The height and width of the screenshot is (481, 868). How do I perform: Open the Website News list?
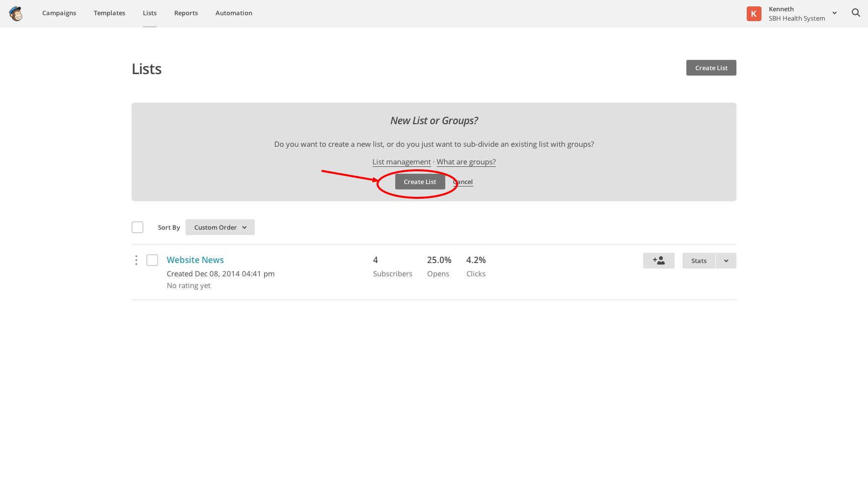[195, 260]
